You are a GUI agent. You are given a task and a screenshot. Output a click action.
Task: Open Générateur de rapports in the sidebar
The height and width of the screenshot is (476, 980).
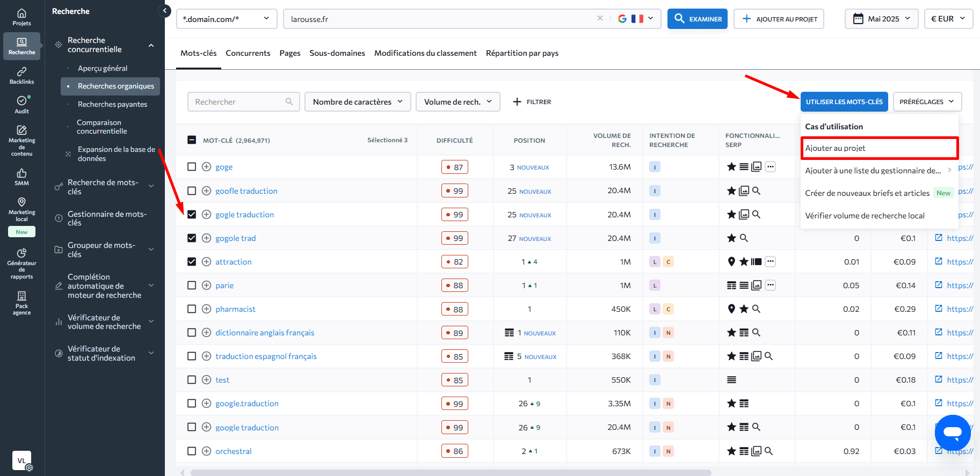click(21, 264)
